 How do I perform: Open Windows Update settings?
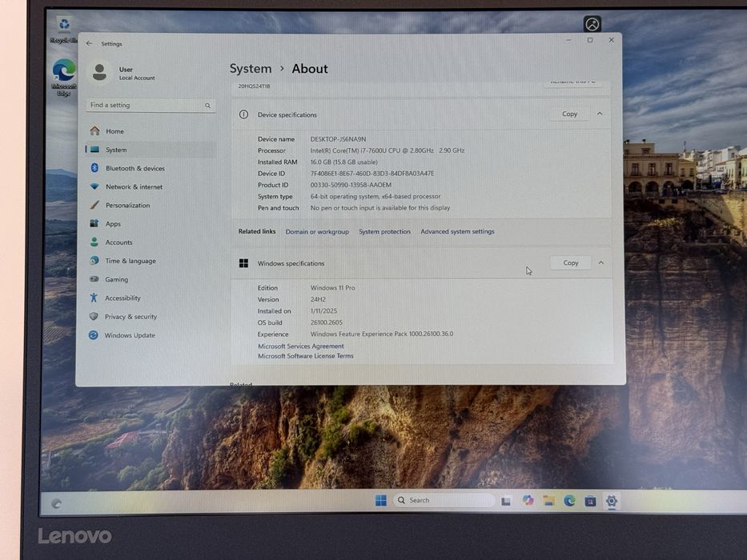point(151,335)
